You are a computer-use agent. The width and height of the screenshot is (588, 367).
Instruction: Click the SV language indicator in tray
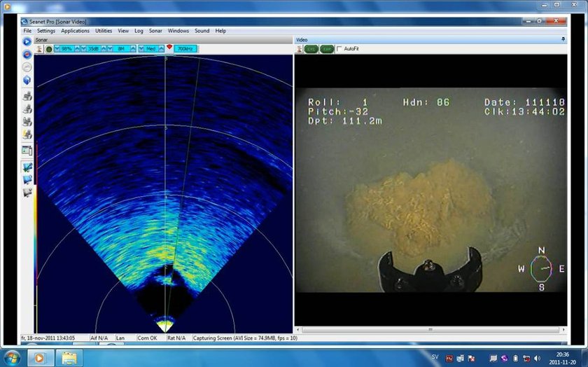click(435, 357)
